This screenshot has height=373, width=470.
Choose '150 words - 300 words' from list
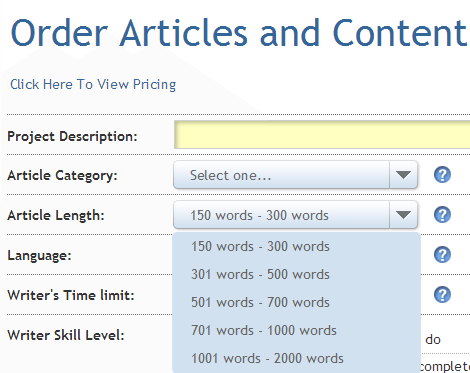(296, 247)
